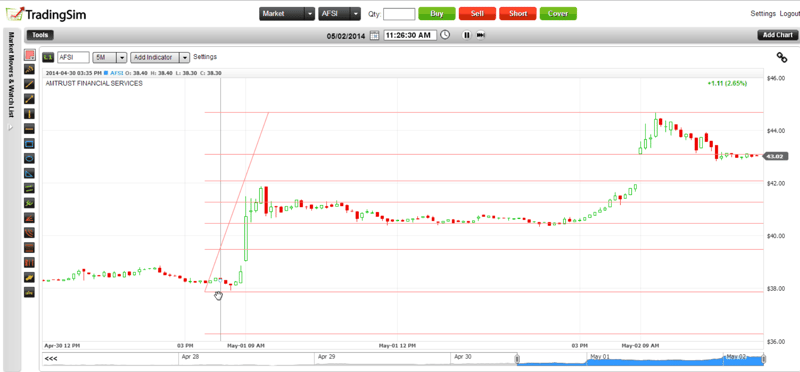The height and width of the screenshot is (372, 800).
Task: Choose the rectangle drawing tool
Action: (x=30, y=143)
